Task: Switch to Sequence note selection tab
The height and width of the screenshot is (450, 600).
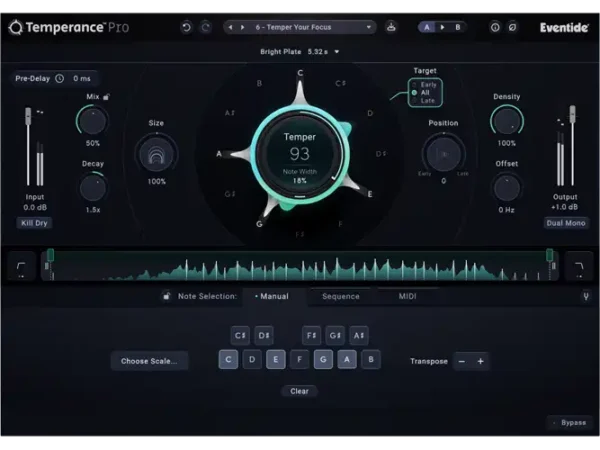Action: coord(341,296)
